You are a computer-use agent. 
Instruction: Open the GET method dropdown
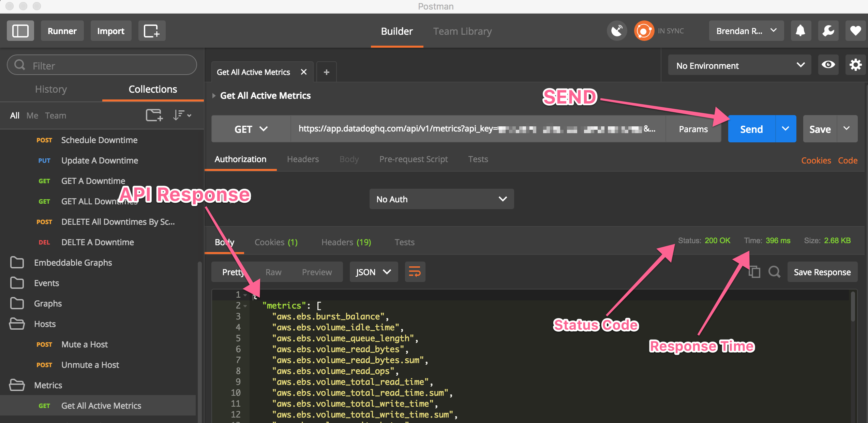point(251,129)
